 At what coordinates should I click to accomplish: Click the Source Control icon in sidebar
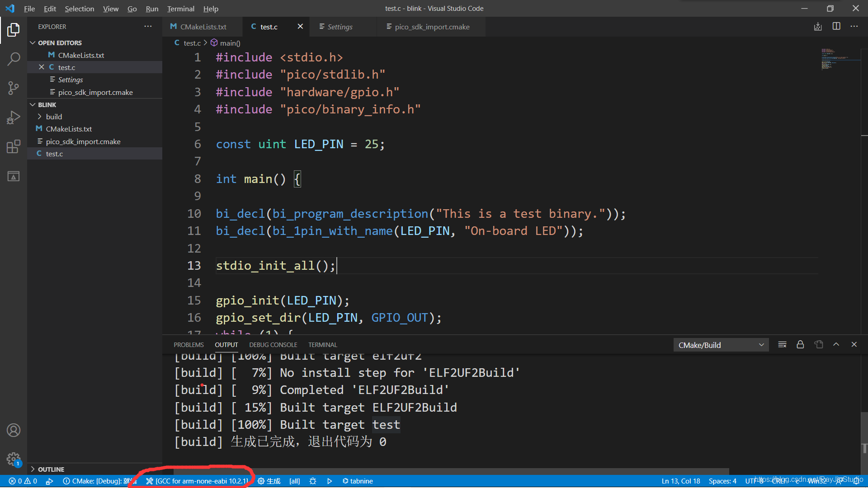coord(13,87)
